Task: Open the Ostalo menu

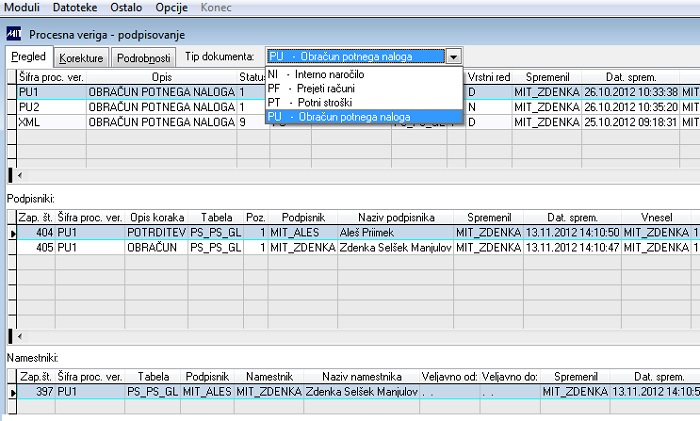Action: [126, 8]
